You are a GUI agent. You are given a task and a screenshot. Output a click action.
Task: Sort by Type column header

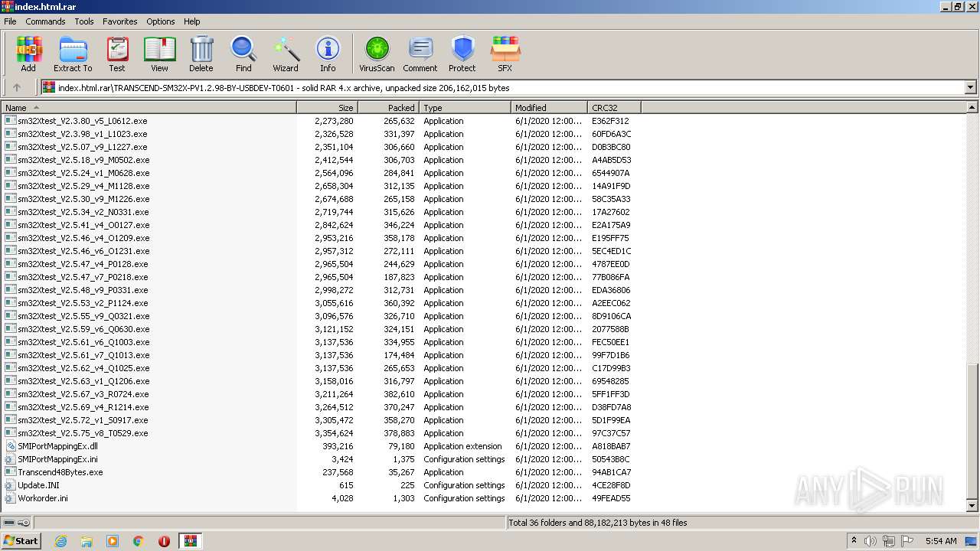click(465, 108)
